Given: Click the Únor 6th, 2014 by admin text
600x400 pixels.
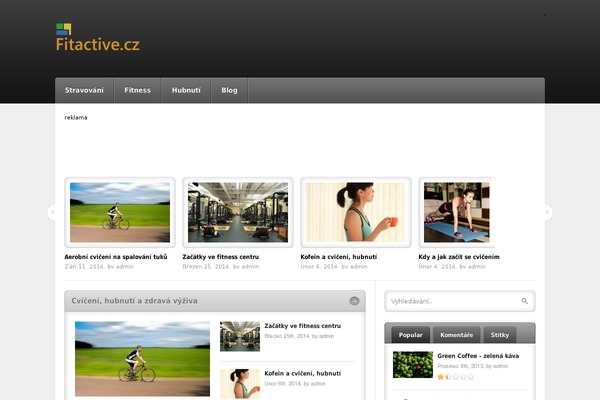Looking at the screenshot, I should [295, 384].
